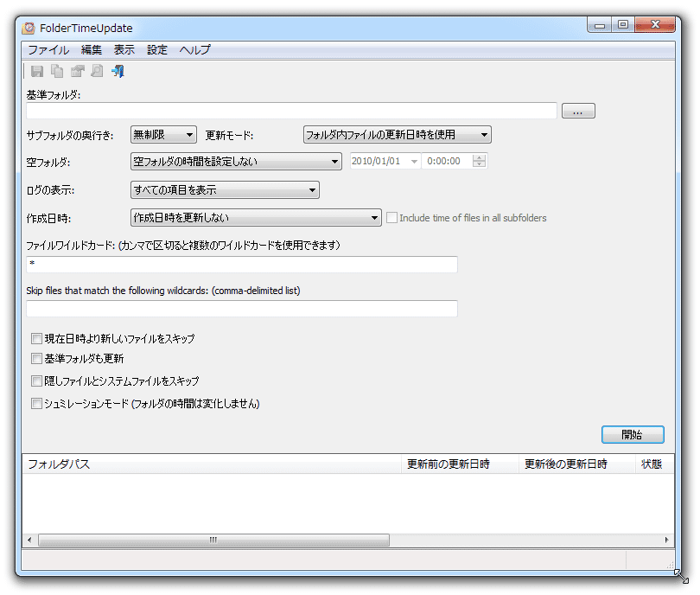Click the scrollbar left arrow
The height and width of the screenshot is (595, 700).
(29, 540)
